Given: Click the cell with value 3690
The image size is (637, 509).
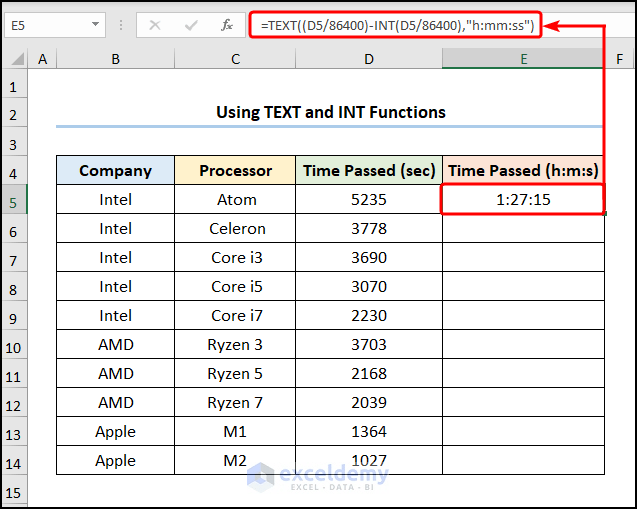Looking at the screenshot, I should point(369,258).
